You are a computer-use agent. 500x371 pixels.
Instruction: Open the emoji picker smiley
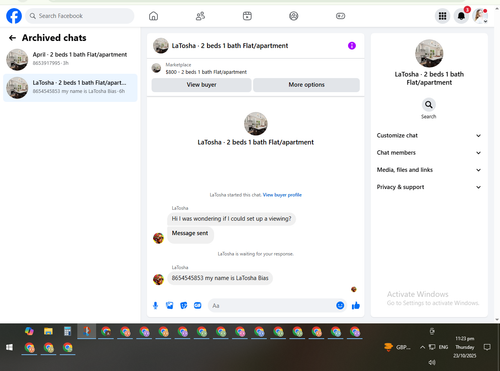coord(340,305)
